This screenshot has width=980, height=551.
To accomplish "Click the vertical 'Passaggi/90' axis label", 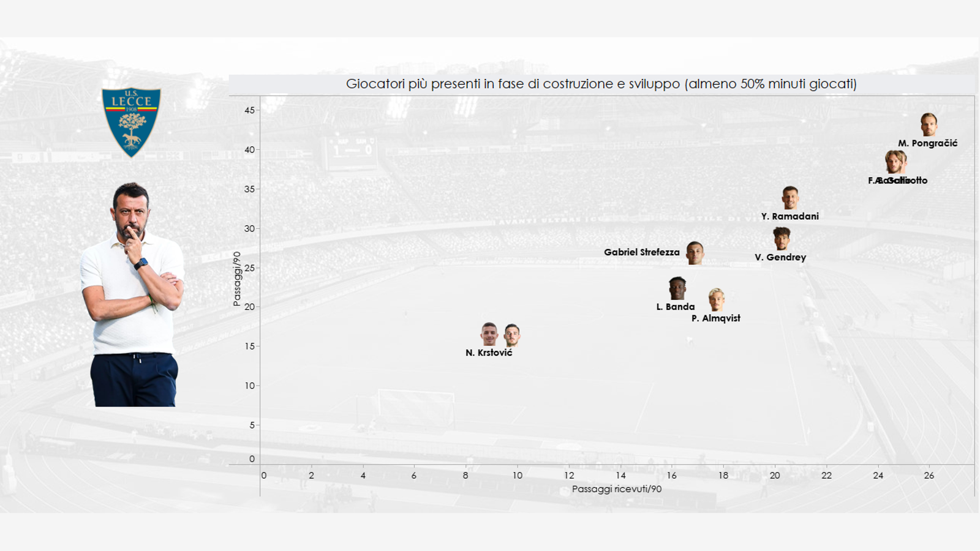I will tap(237, 279).
